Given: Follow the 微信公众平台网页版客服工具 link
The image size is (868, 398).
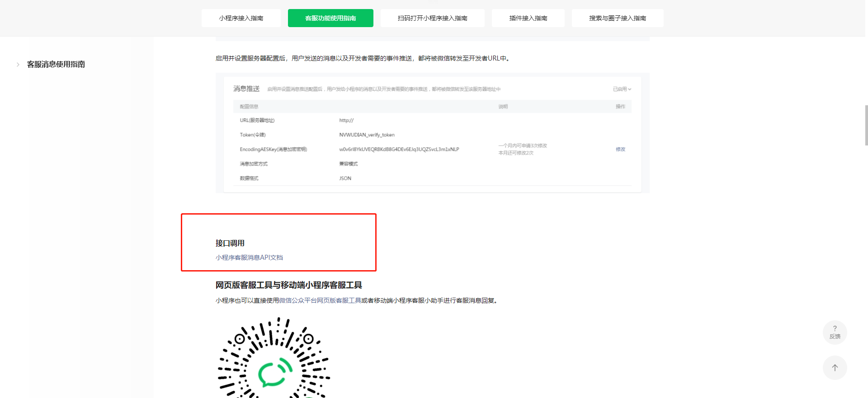Looking at the screenshot, I should (320, 300).
